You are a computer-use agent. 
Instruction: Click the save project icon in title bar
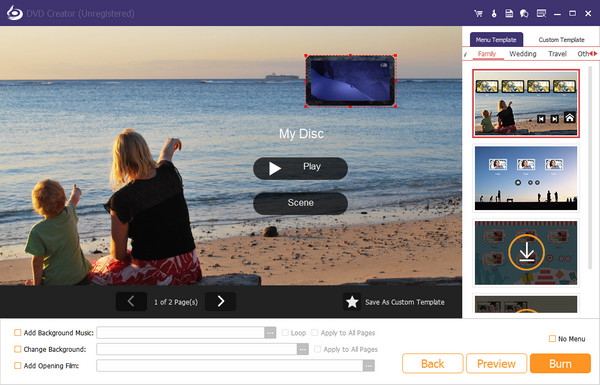click(509, 13)
